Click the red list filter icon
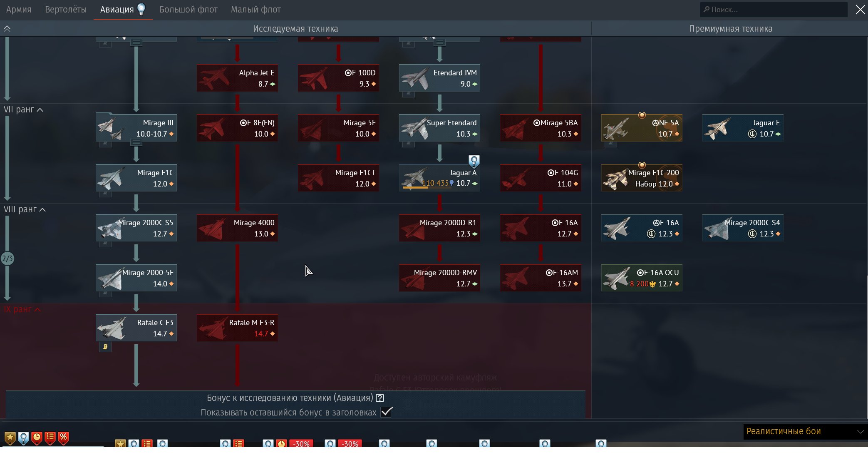This screenshot has width=868, height=470. pos(50,438)
